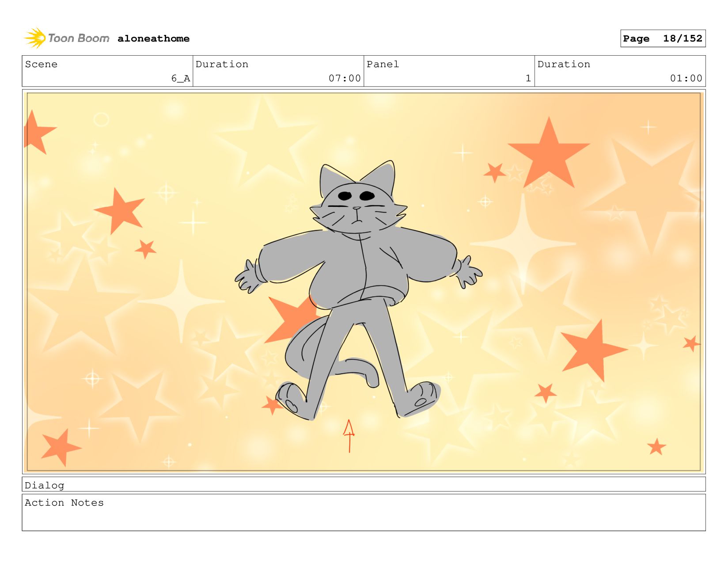This screenshot has width=728, height=564.
Task: Click the Duration label beside Scene
Action: tap(222, 64)
